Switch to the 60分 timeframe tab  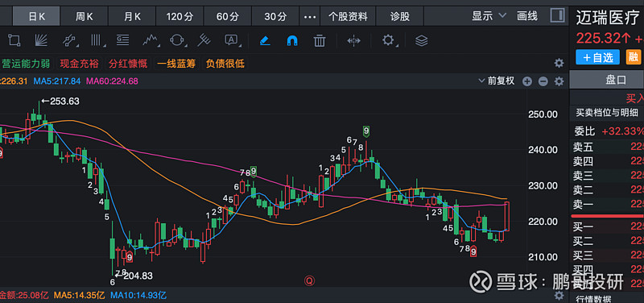click(228, 17)
